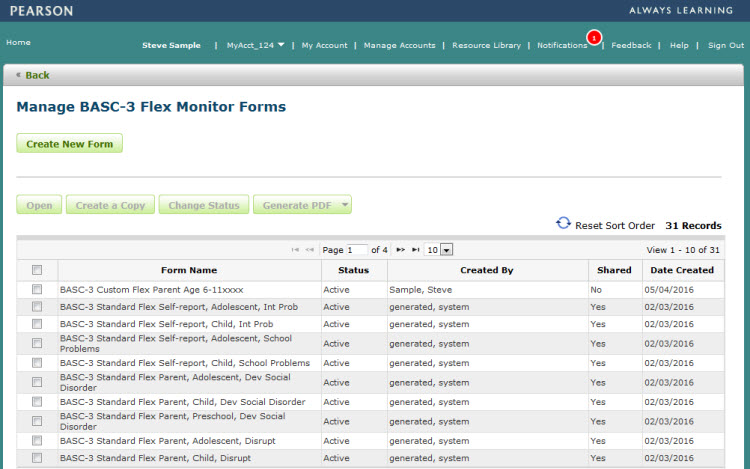Click the Reset Sort Order refresh icon
This screenshot has height=469, width=750.
[563, 223]
